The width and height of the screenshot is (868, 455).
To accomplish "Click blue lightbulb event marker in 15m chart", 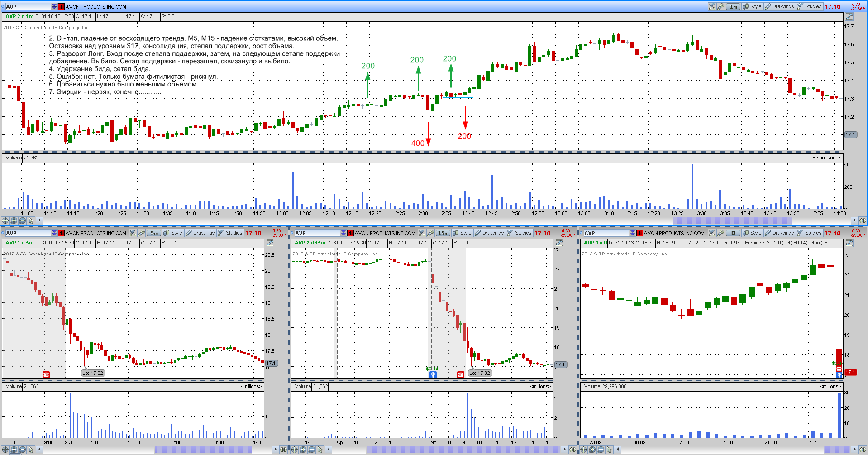I will coord(433,374).
